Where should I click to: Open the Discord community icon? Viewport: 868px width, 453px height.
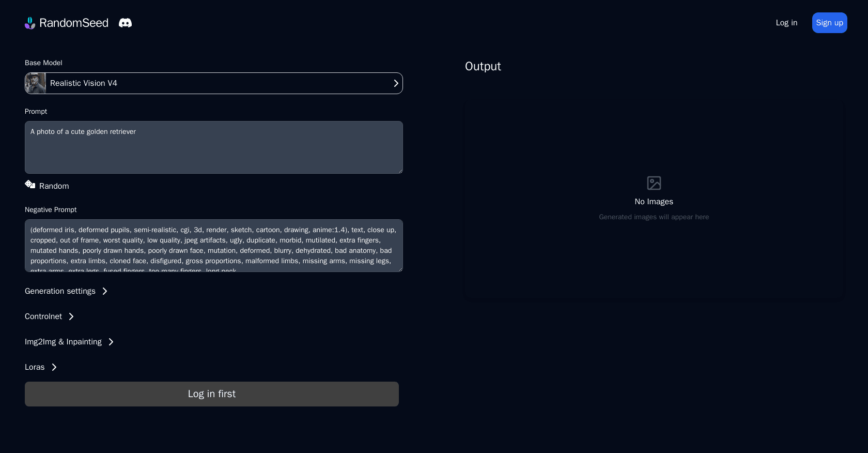point(125,23)
